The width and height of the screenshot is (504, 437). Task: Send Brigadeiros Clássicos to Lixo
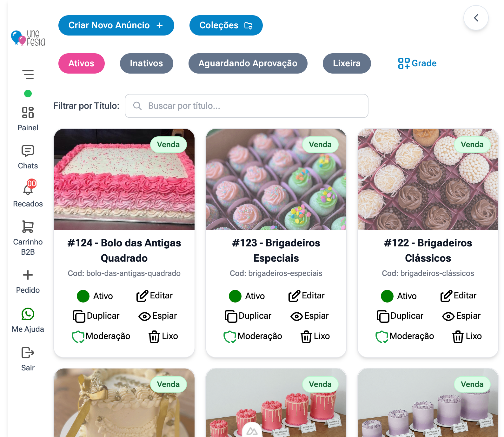click(467, 336)
